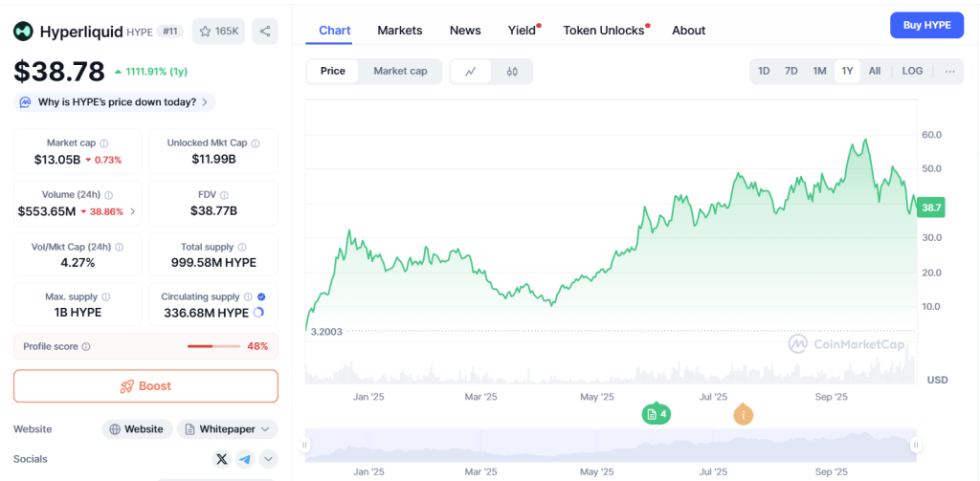Screen dimensions: 980x481
Task: Open the News tab
Action: pos(465,30)
